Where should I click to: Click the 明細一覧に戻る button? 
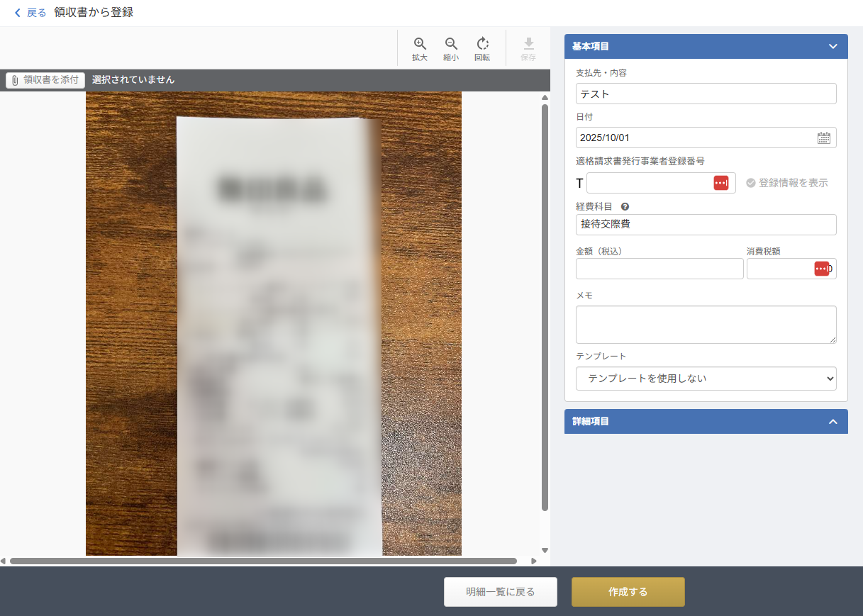pos(500,592)
